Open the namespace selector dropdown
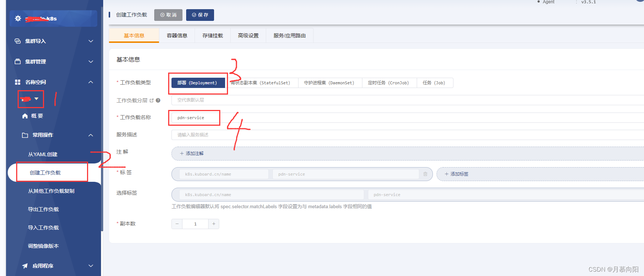The width and height of the screenshot is (644, 276). (31, 99)
